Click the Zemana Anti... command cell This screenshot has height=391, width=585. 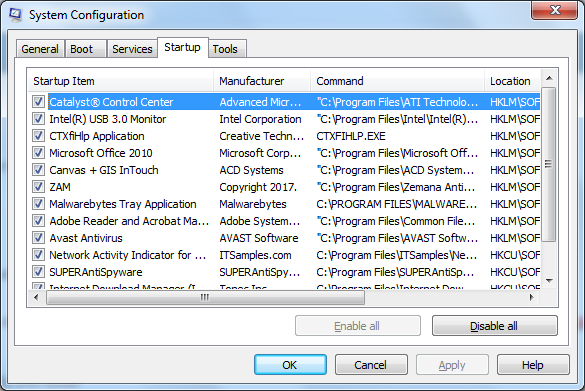(395, 187)
